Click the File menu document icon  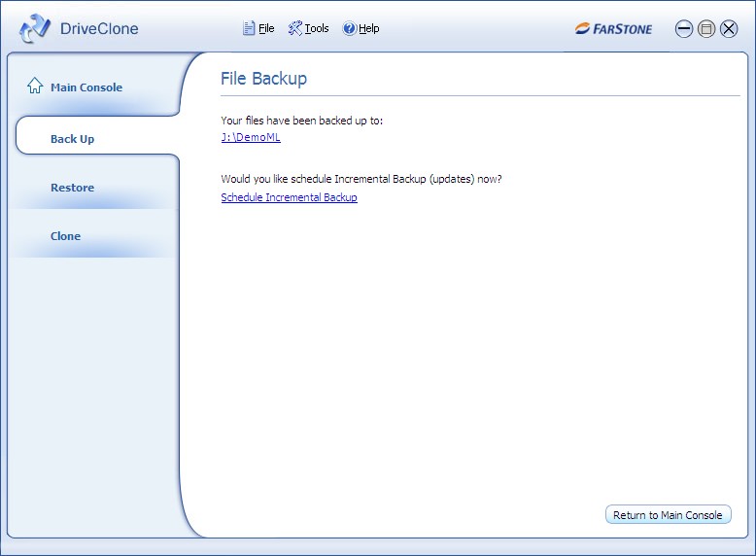coord(249,29)
